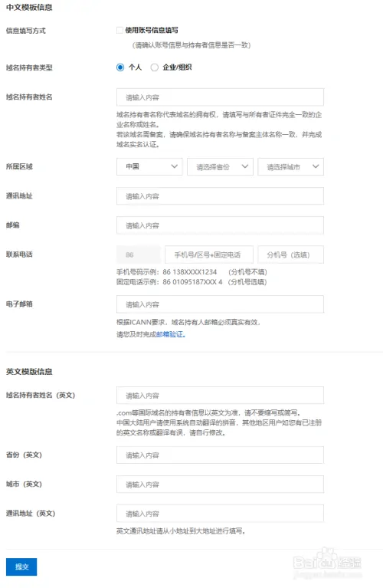Image resolution: width=383 pixels, height=588 pixels.
Task: Select the 企业/组织 radio button
Action: pyautogui.click(x=155, y=67)
